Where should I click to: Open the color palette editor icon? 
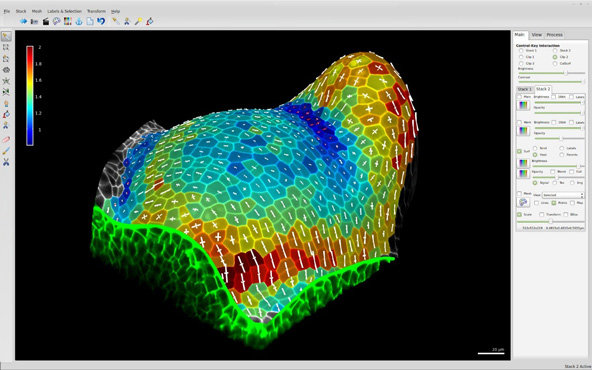56,22
